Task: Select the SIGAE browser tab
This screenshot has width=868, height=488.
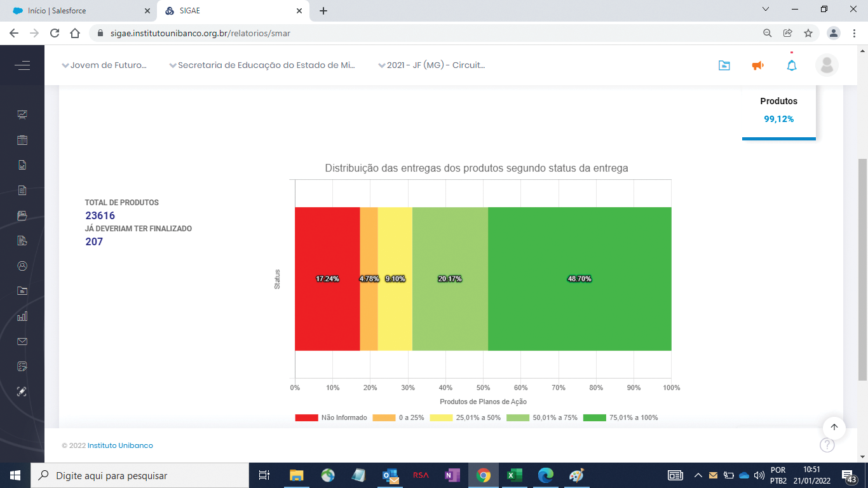Action: click(x=234, y=11)
